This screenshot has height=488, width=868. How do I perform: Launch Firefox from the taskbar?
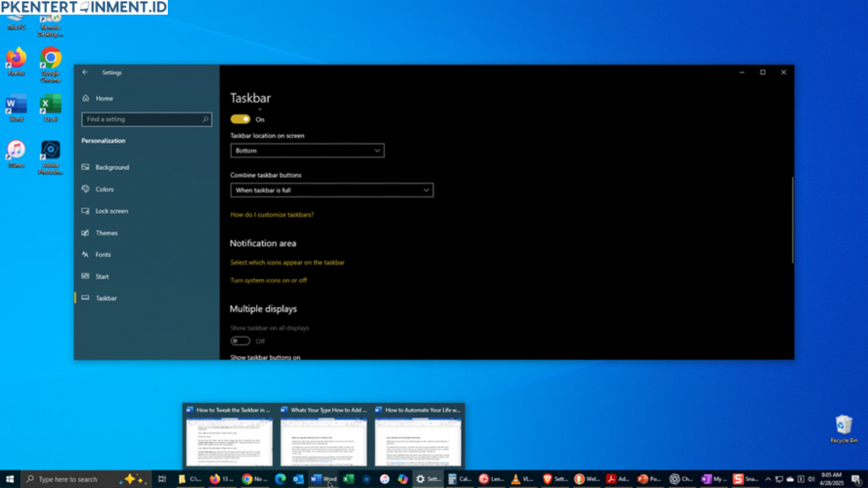(216, 479)
